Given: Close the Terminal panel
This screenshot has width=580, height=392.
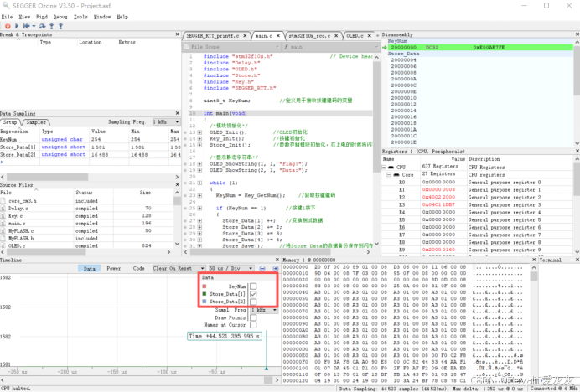Looking at the screenshot, I should coord(577,260).
